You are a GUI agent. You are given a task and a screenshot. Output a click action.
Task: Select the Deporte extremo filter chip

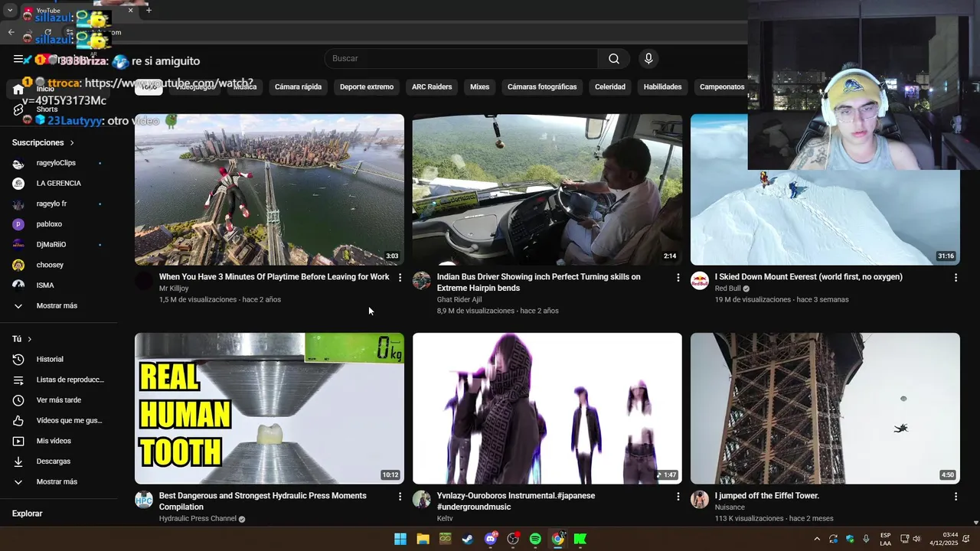pos(367,87)
